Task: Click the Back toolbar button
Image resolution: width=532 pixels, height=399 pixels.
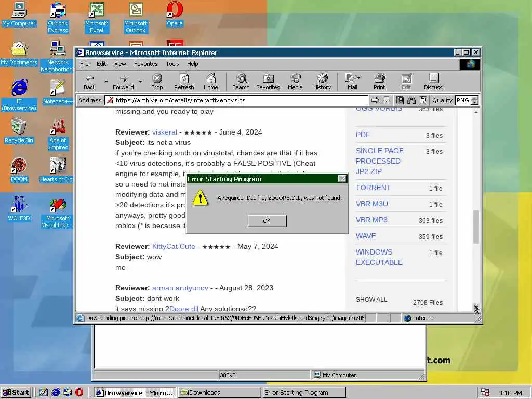Action: (89, 82)
